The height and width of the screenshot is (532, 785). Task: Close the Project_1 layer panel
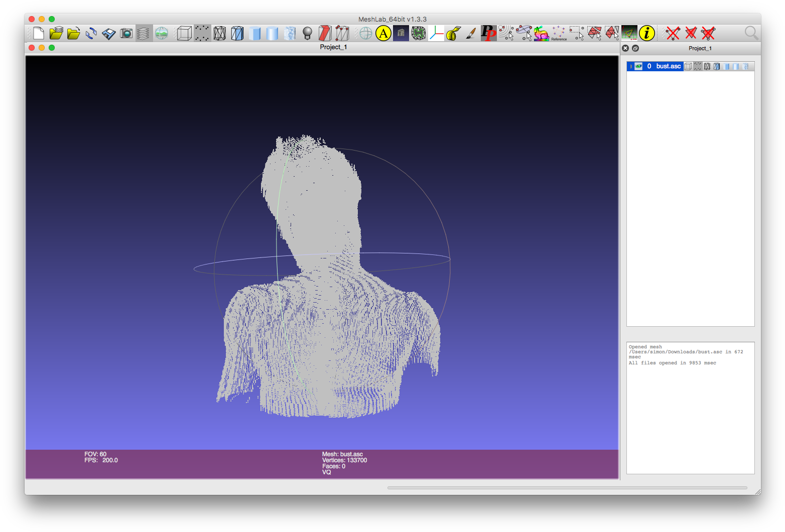coord(625,48)
